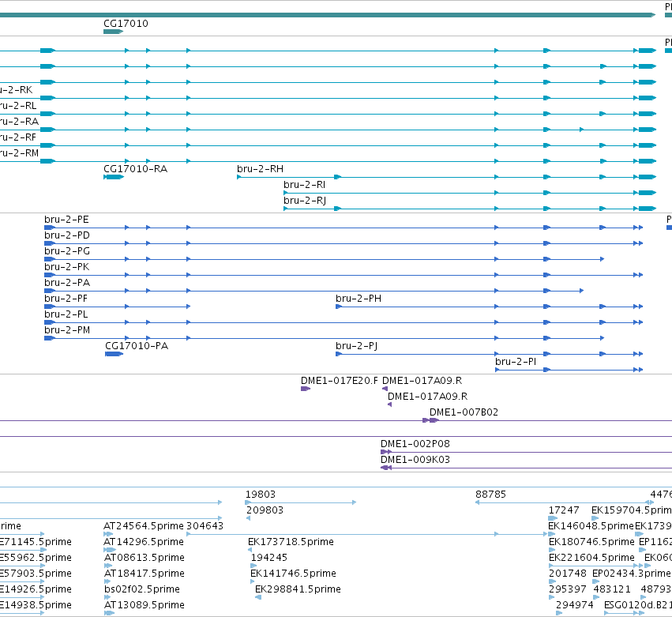Click the bru-2-PK protein label
Image resolution: width=672 pixels, height=617 pixels.
[x=67, y=267]
